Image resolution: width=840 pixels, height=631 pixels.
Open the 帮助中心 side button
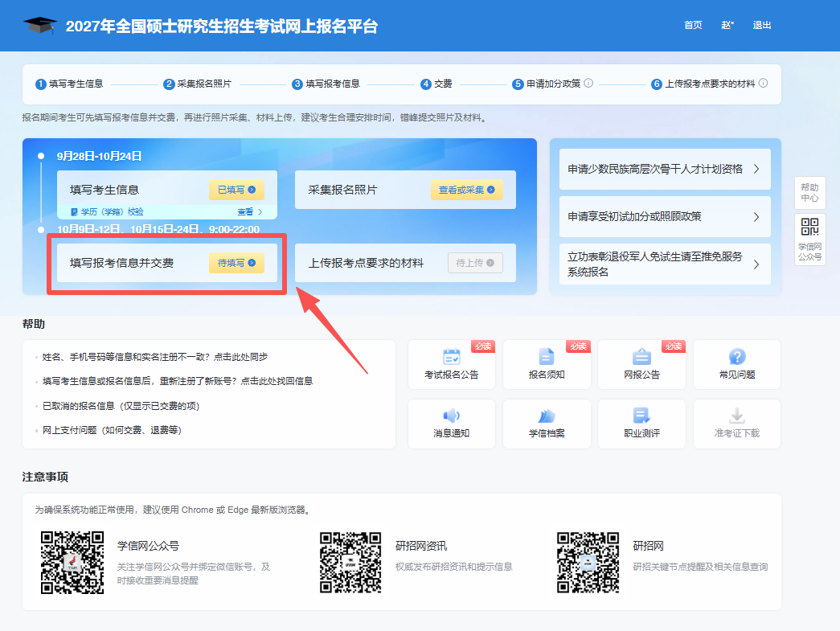809,192
